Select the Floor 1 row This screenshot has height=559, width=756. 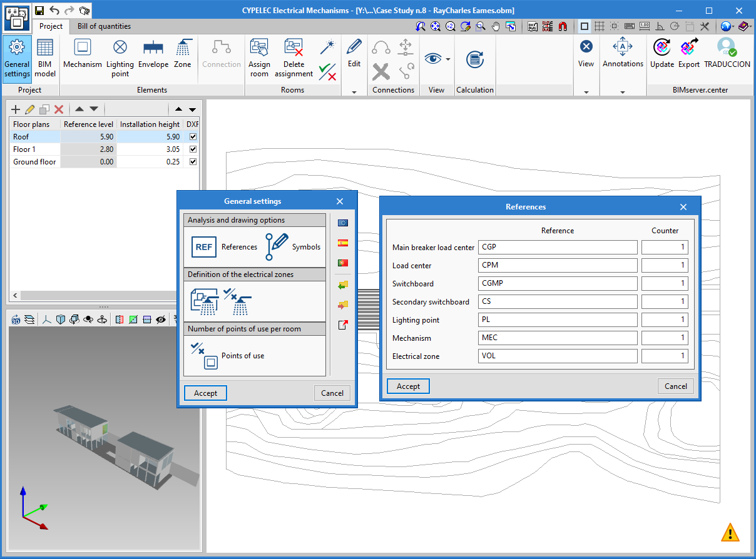click(104, 149)
